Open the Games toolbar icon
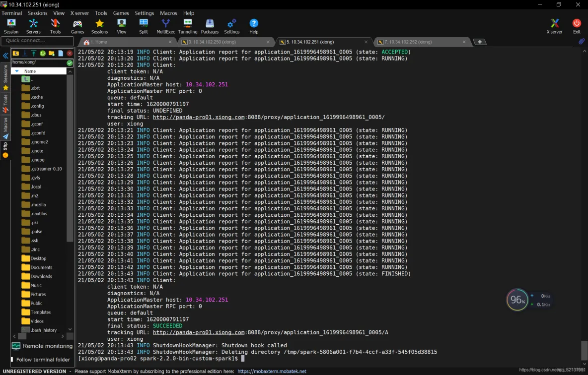Viewport: 588px width, 375px height. [x=77, y=26]
